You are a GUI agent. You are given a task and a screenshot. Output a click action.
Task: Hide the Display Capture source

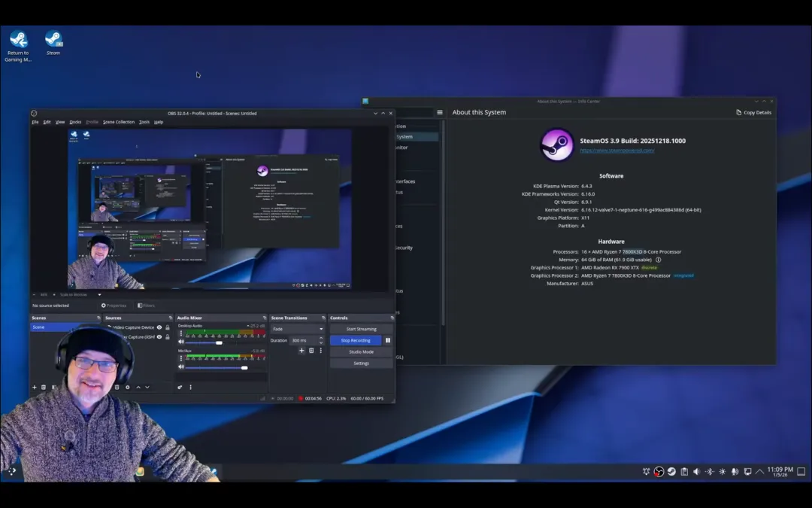(x=159, y=337)
